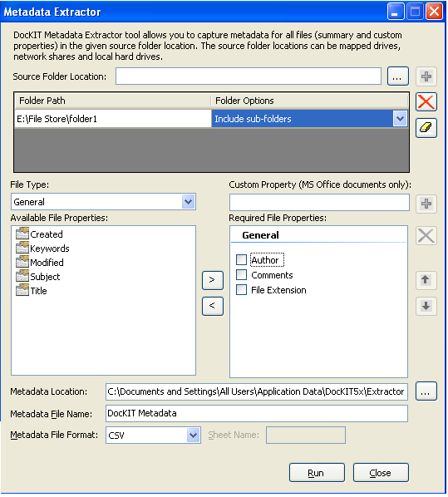Select the Created property icon
Image resolution: width=448 pixels, height=497 pixels.
coord(22,234)
